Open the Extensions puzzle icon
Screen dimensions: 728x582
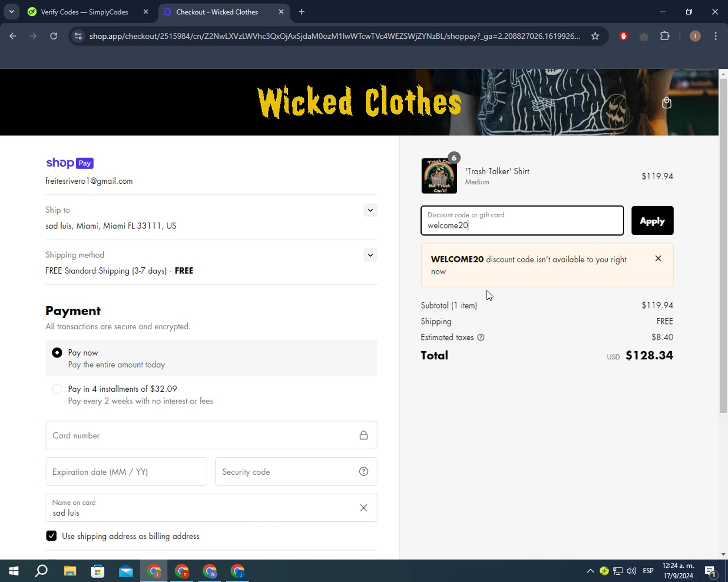[x=665, y=36]
